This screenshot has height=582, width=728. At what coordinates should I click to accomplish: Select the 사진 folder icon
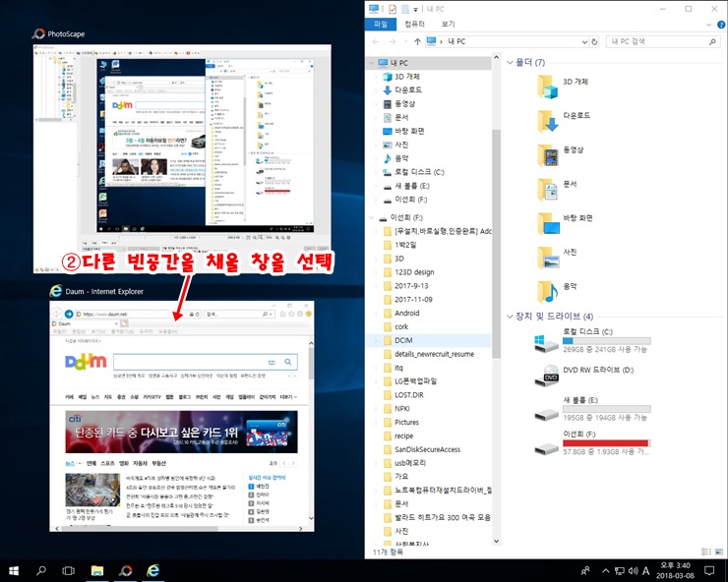[x=548, y=258]
